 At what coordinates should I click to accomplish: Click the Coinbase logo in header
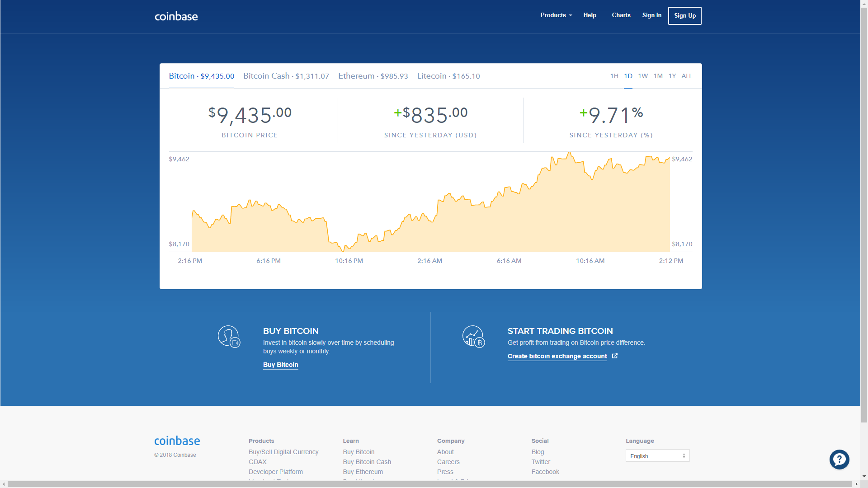176,16
